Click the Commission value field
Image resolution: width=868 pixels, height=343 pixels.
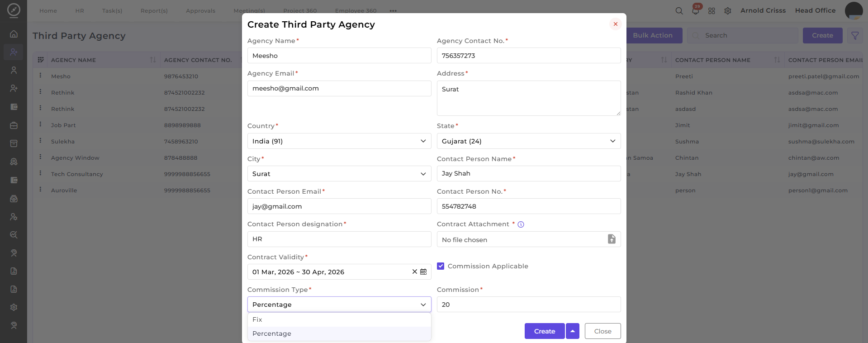[x=529, y=305]
